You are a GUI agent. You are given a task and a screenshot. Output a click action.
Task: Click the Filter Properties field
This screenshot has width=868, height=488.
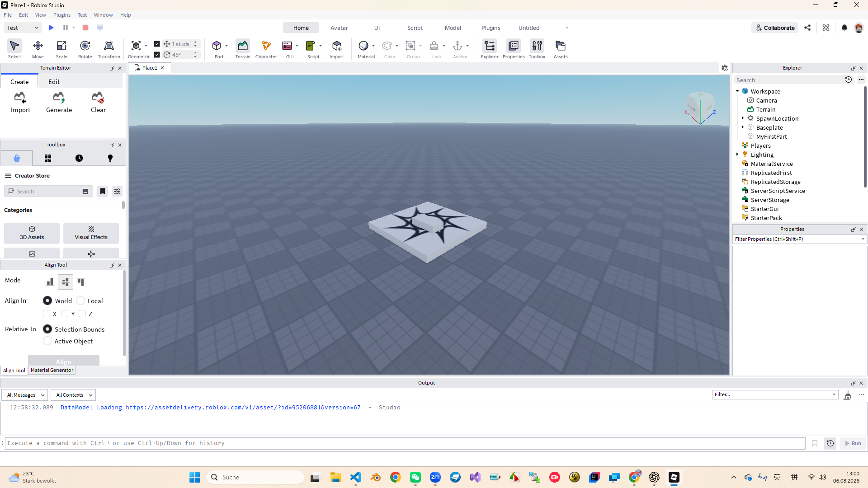[799, 239]
